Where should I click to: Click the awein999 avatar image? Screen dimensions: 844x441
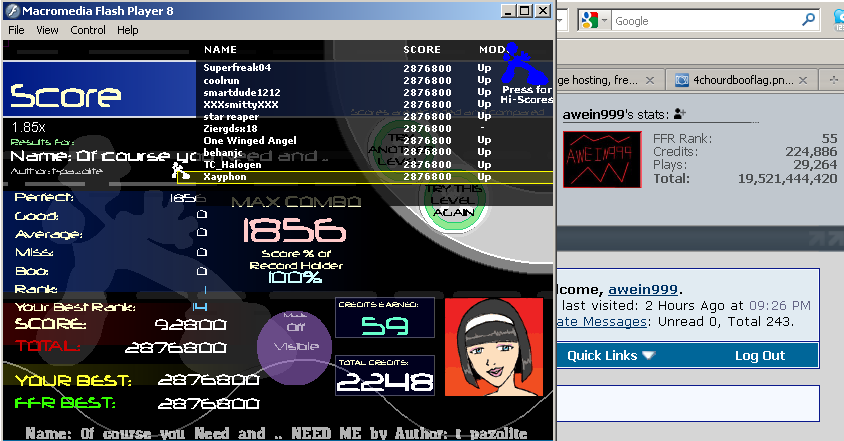pos(599,160)
